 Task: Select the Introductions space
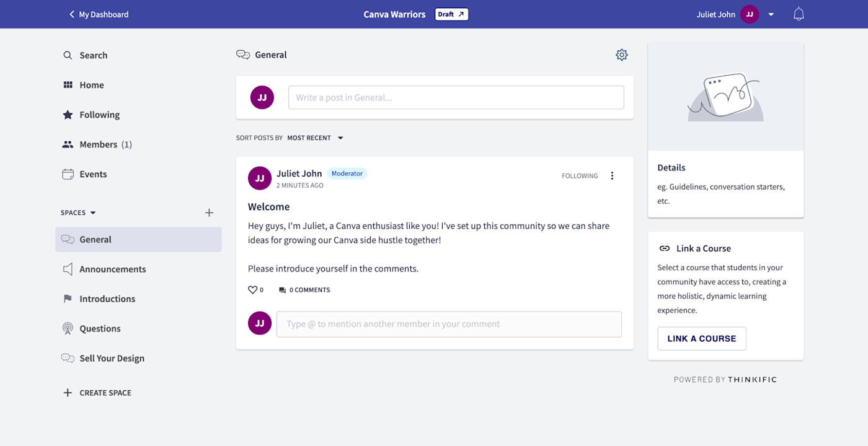[107, 299]
